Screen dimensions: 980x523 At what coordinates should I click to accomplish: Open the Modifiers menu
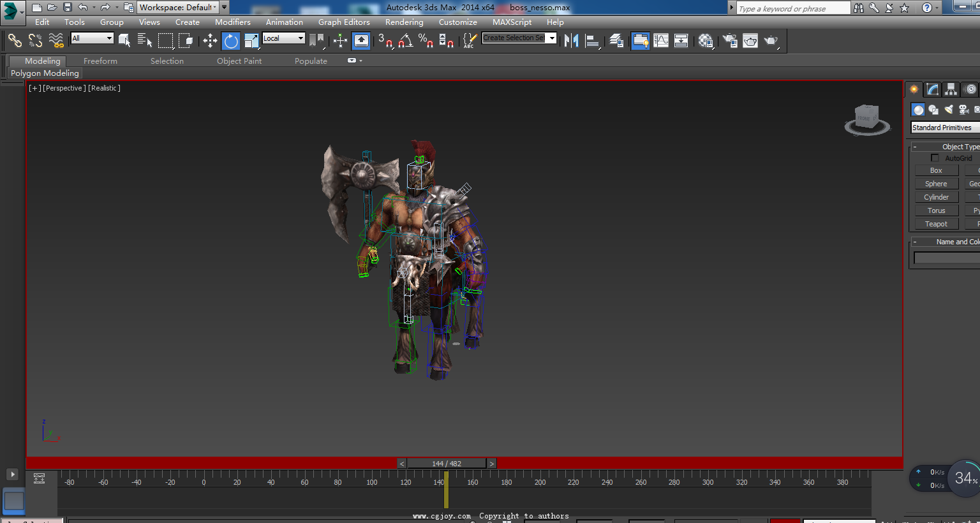pos(232,22)
